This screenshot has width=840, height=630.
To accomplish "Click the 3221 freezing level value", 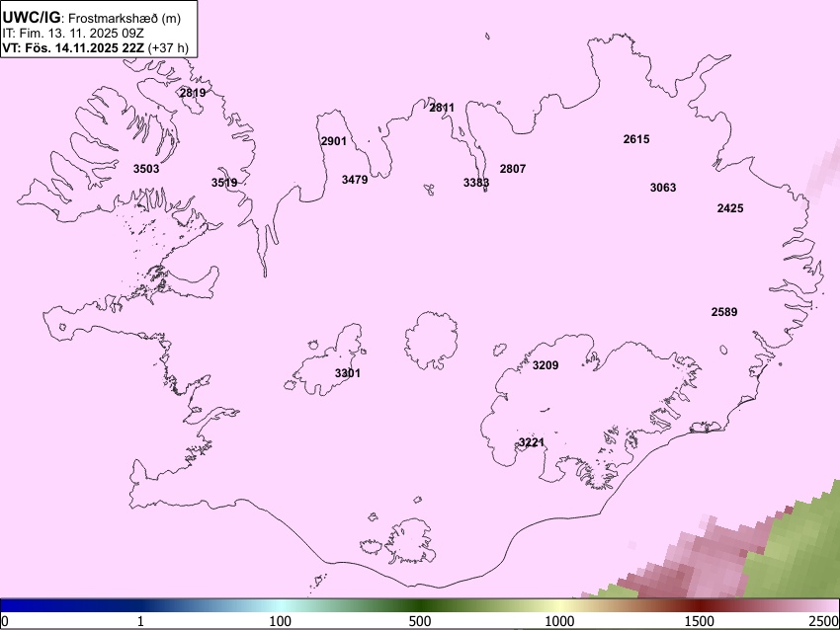I will [x=532, y=442].
